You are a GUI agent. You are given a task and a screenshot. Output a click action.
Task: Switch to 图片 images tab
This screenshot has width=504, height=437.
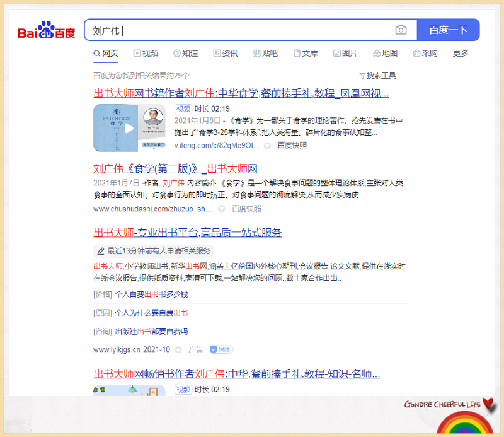(345, 54)
